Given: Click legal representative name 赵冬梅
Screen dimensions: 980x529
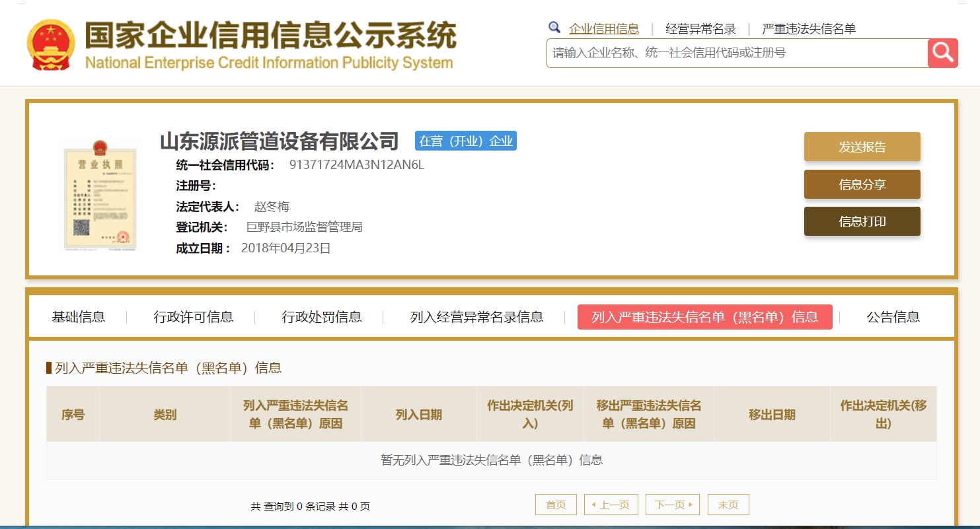Looking at the screenshot, I should [x=272, y=207].
